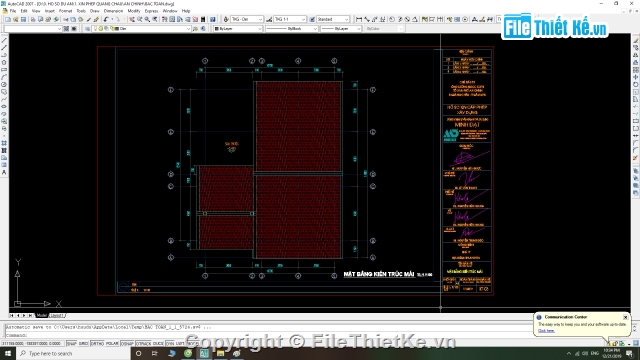Image resolution: width=640 pixels, height=360 pixels.
Task: Click the Save icon in the standard toolbar
Action: tap(23, 19)
